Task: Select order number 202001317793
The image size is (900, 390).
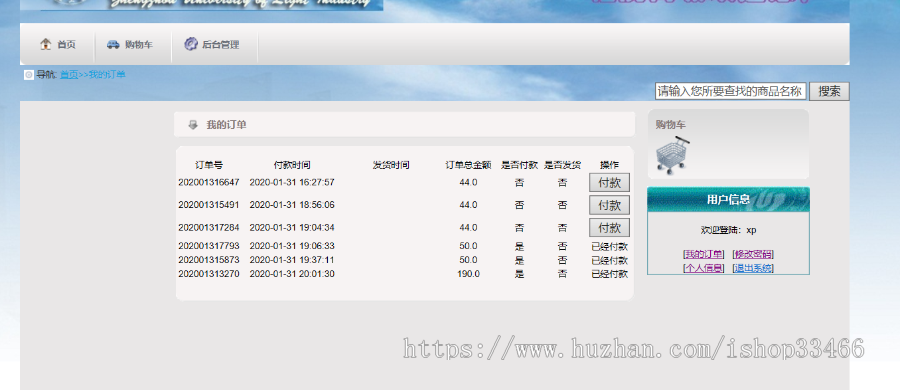Action: click(x=209, y=246)
